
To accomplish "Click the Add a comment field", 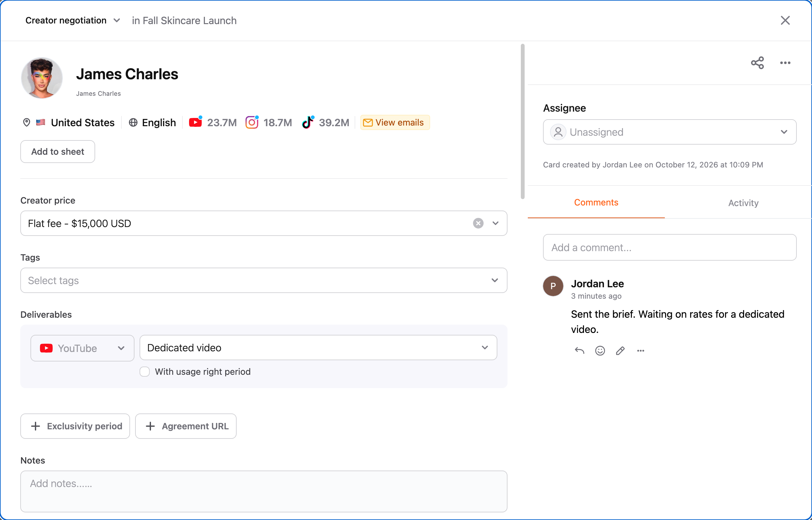I will tap(670, 247).
